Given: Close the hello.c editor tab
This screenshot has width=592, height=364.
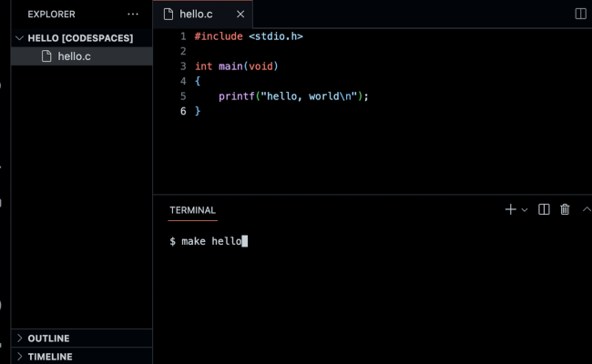Looking at the screenshot, I should [x=240, y=15].
